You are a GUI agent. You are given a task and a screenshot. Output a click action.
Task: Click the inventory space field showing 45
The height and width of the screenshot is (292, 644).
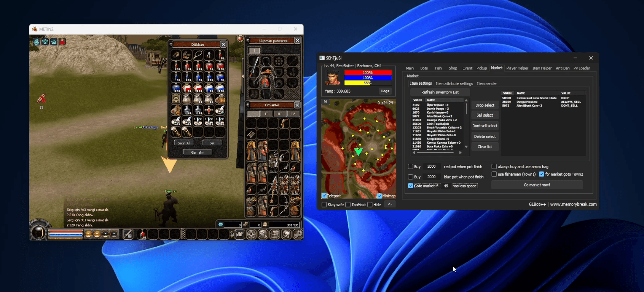[446, 186]
